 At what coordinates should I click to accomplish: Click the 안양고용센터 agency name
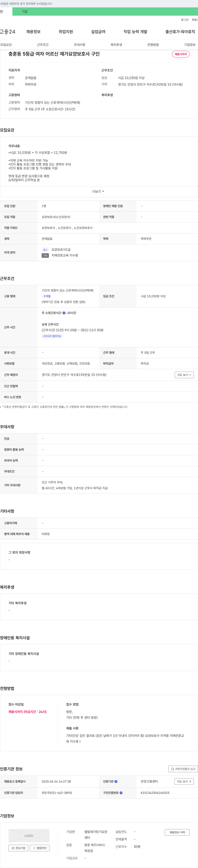[149, 781]
